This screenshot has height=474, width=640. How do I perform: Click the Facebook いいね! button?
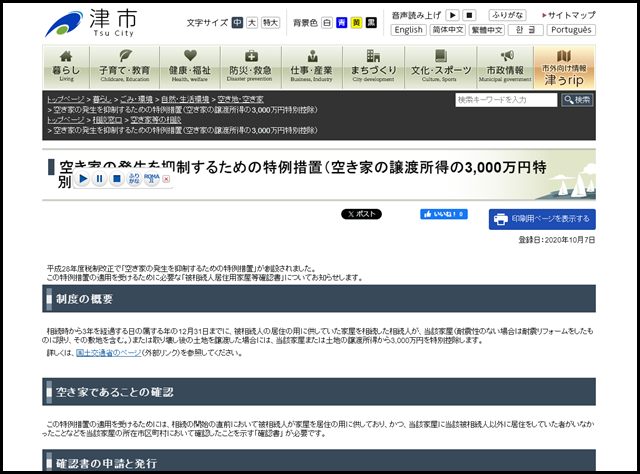[444, 214]
